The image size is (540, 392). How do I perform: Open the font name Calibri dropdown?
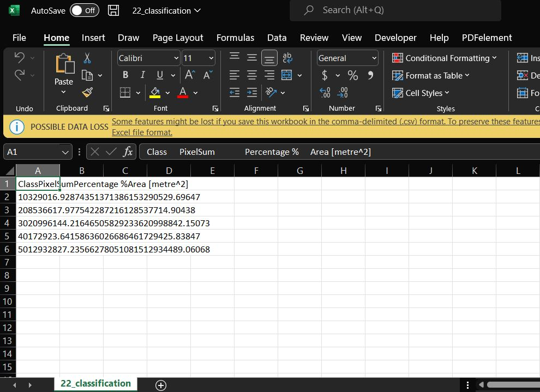pos(176,58)
